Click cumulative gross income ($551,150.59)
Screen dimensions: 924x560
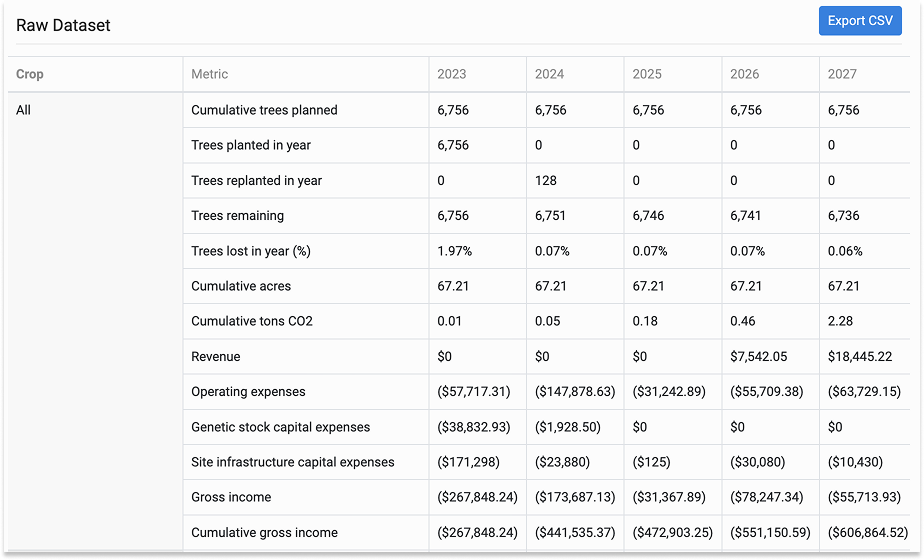[x=770, y=533]
